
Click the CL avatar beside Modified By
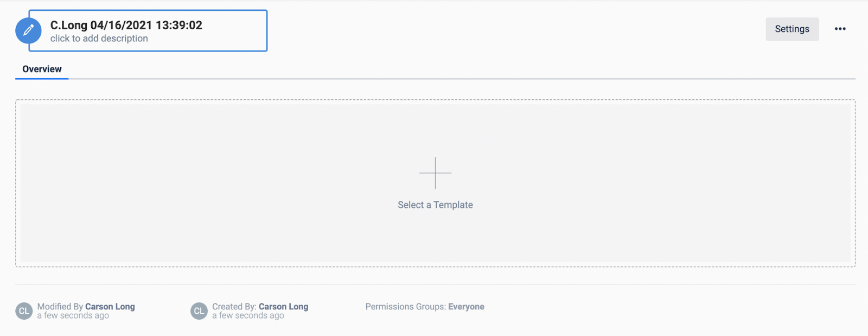coord(24,311)
